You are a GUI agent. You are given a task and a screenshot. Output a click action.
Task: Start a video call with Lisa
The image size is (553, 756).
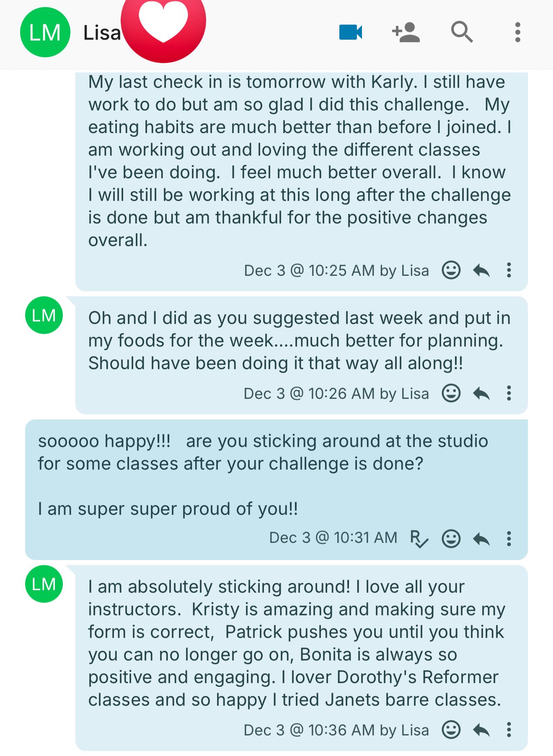(x=350, y=32)
